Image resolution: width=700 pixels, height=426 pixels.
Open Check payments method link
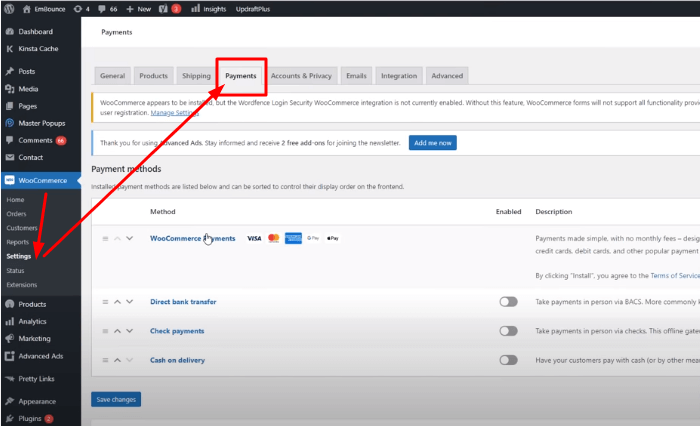click(x=177, y=331)
